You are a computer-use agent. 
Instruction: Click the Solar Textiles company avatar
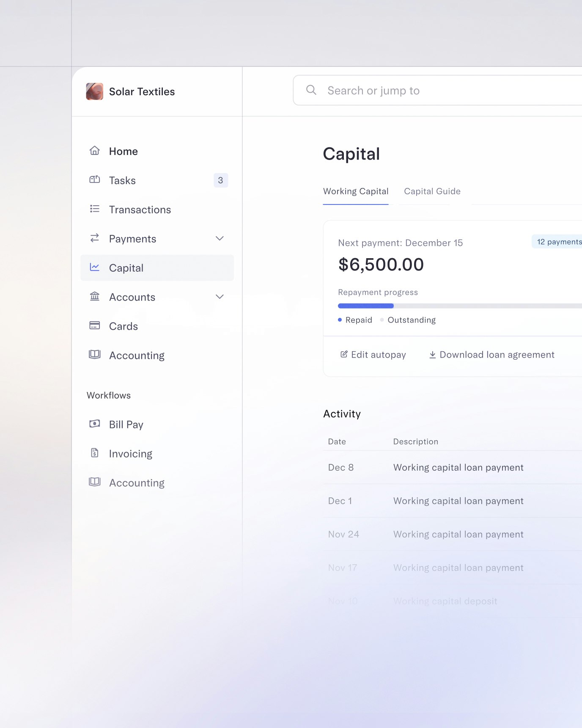[94, 91]
